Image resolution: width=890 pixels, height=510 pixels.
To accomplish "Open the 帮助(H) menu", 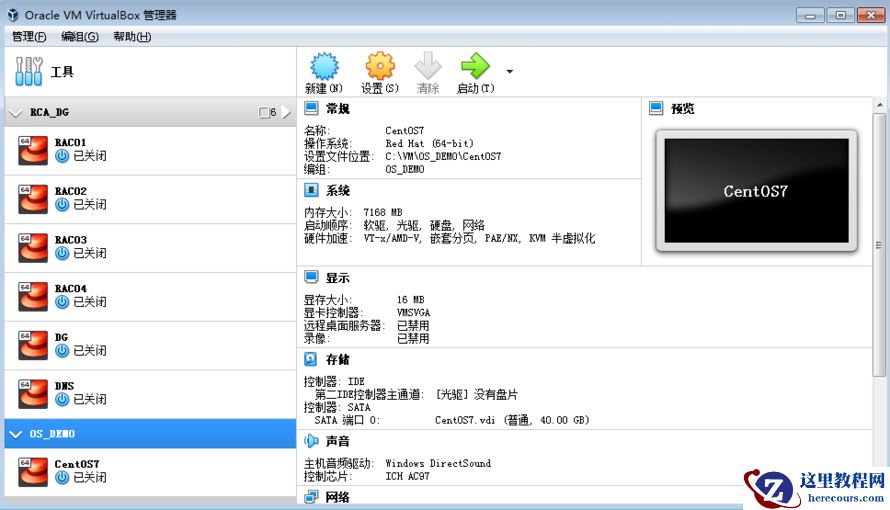I will point(132,37).
